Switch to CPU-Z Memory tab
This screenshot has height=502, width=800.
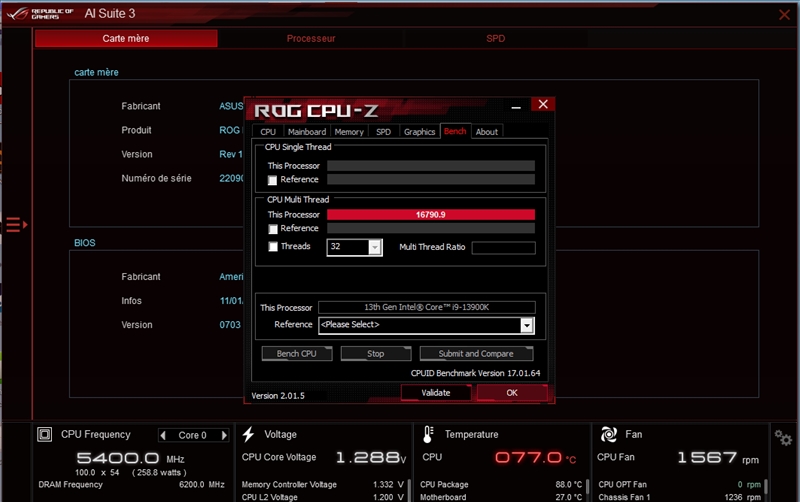(x=349, y=132)
